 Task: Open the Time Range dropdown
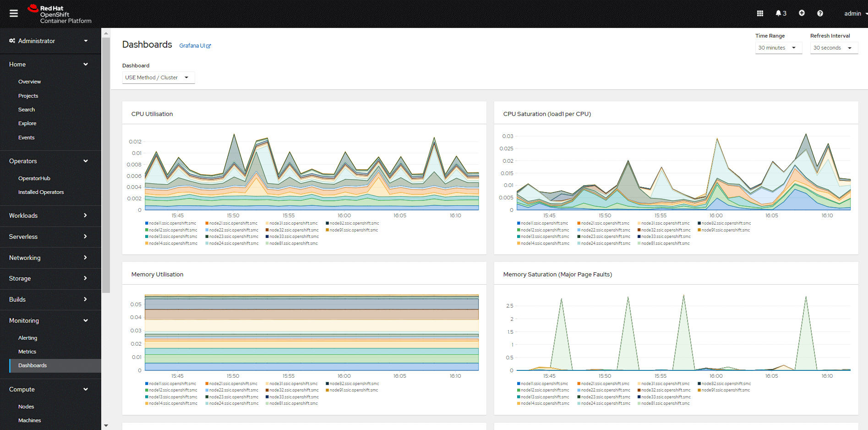778,48
